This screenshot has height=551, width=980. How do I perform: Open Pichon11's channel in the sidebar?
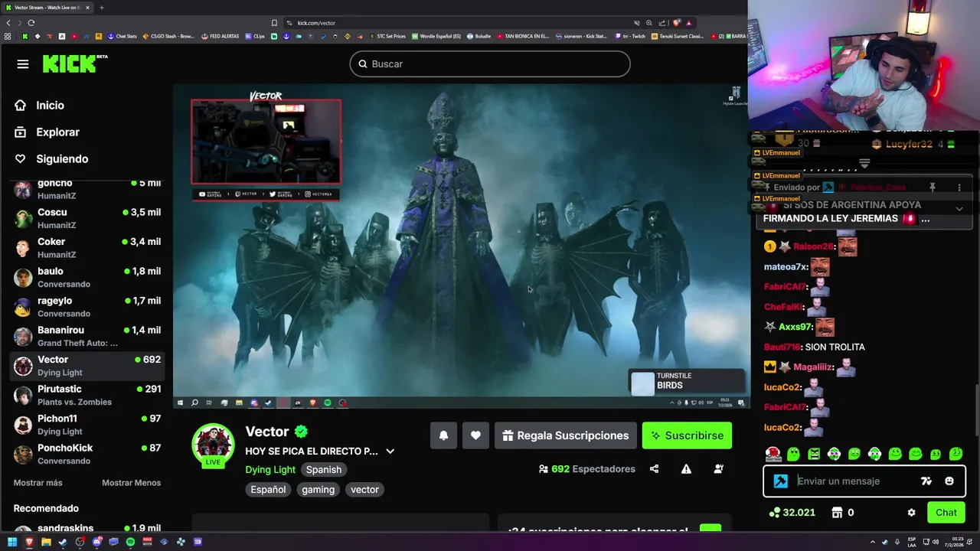(88, 425)
